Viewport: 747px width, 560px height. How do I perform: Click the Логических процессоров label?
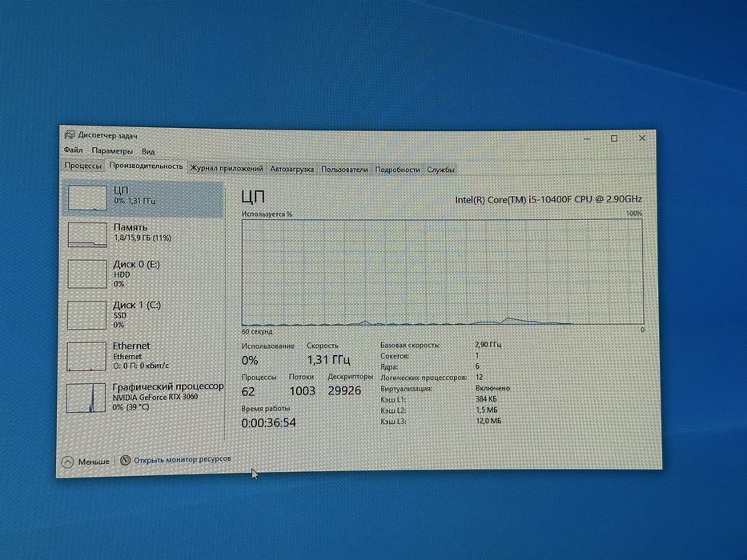point(424,377)
